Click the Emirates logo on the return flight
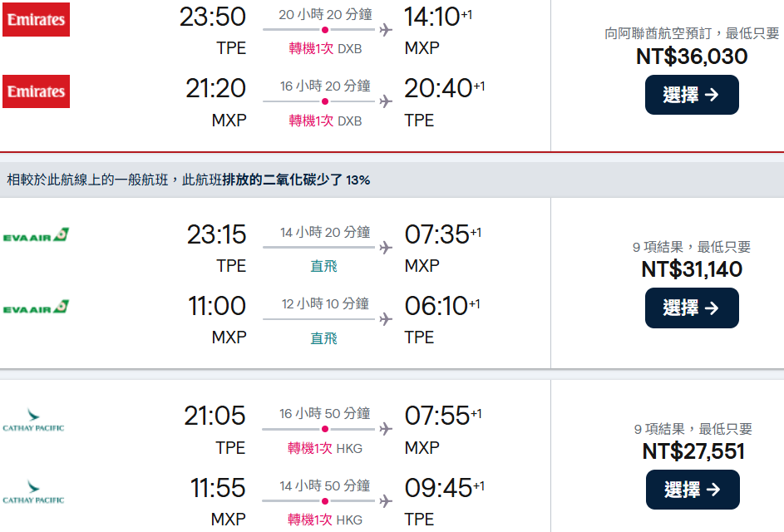 click(x=36, y=91)
